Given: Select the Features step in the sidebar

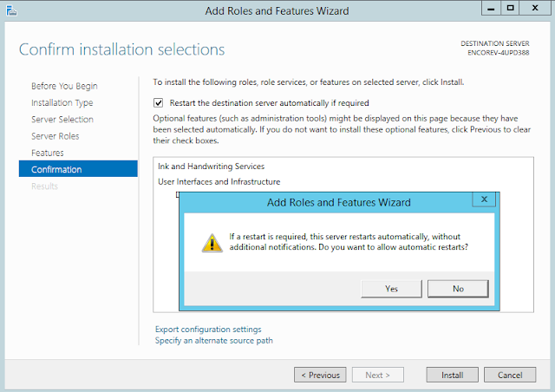Looking at the screenshot, I should [48, 153].
